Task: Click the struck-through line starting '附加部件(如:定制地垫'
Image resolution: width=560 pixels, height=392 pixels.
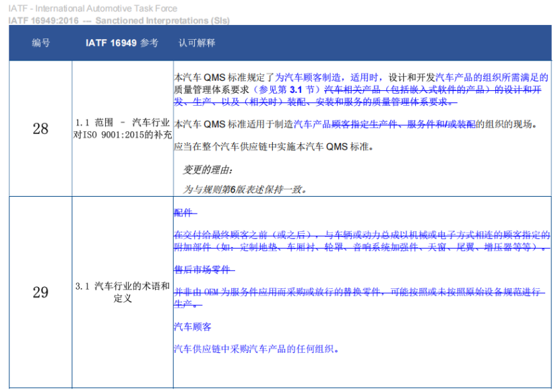Action: (362, 247)
